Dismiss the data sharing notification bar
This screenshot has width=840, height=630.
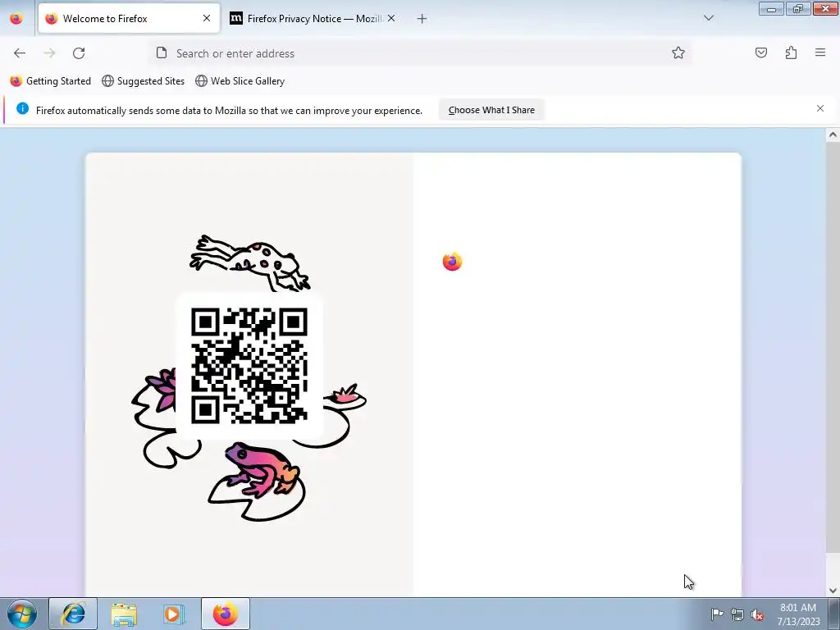pos(820,108)
